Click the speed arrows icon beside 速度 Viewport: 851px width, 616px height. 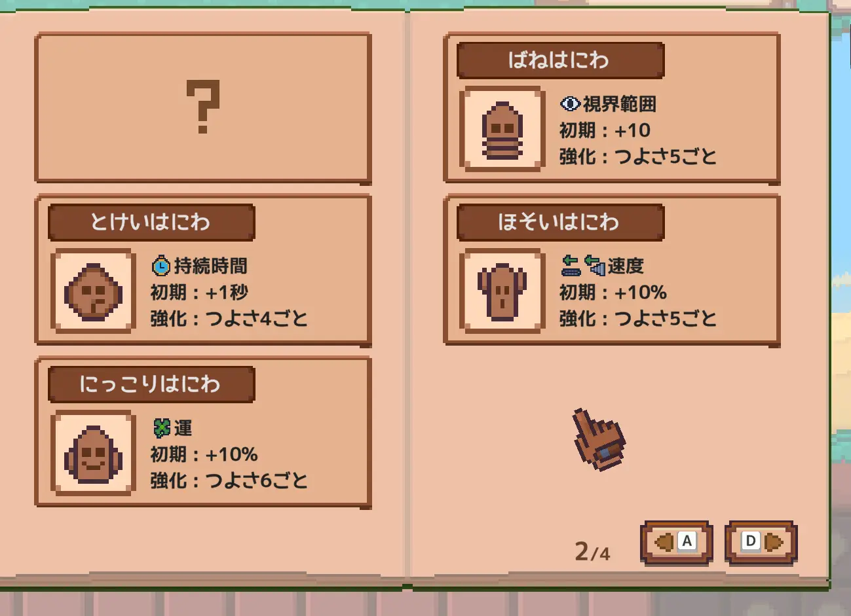pyautogui.click(x=582, y=266)
